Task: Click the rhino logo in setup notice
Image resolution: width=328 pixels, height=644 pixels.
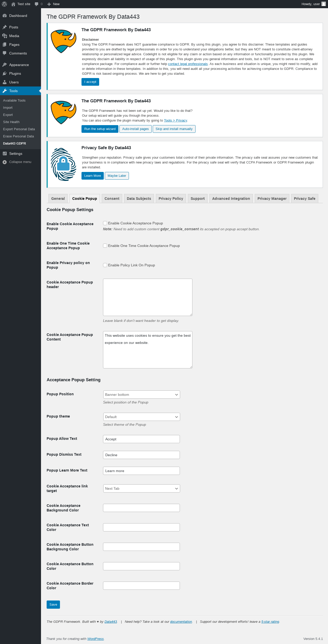Action: pos(64,112)
